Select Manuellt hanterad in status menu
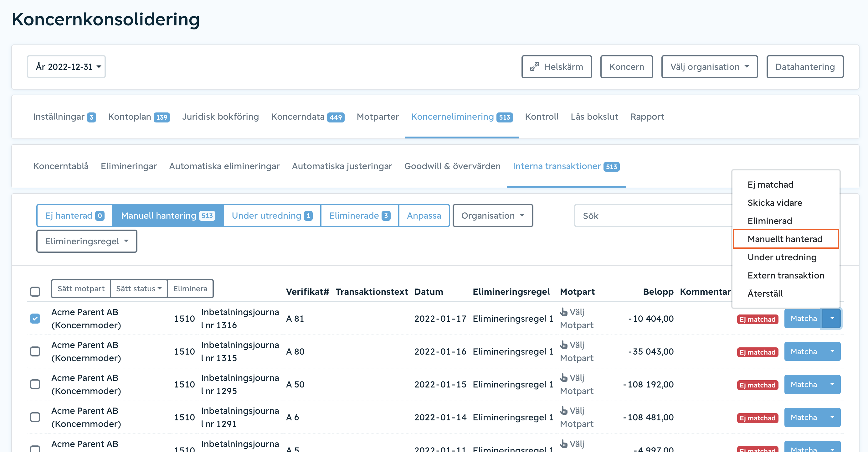Screen dimensions: 868x452 pyautogui.click(x=786, y=239)
